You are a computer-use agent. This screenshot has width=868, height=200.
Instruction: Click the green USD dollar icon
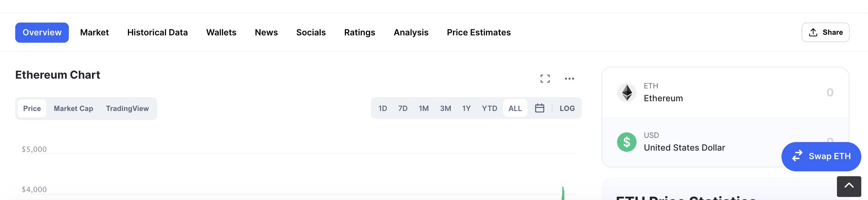627,142
